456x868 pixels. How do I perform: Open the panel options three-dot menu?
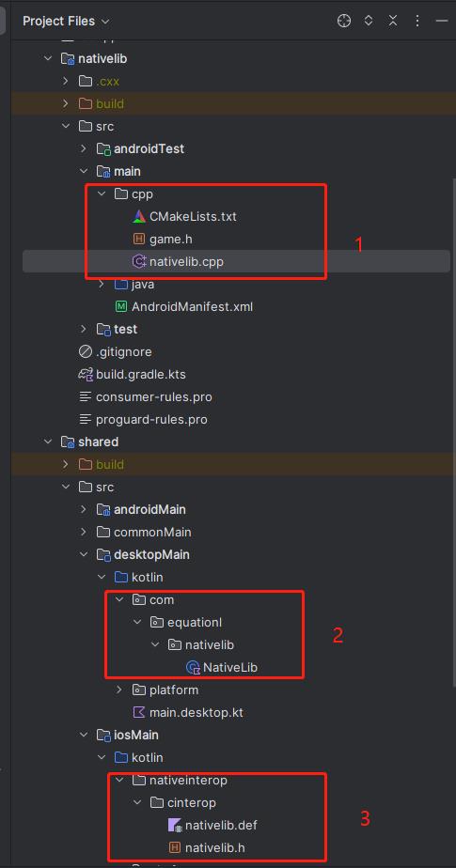pos(417,21)
